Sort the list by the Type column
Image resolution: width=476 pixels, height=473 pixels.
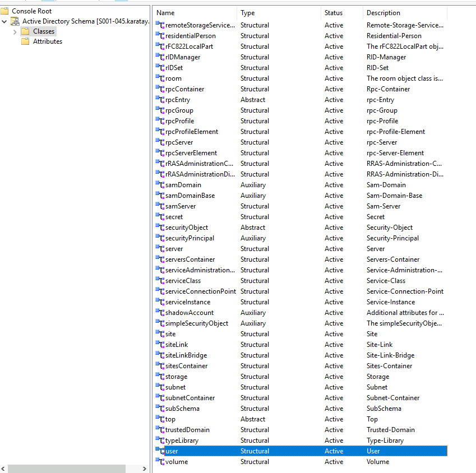pos(279,13)
